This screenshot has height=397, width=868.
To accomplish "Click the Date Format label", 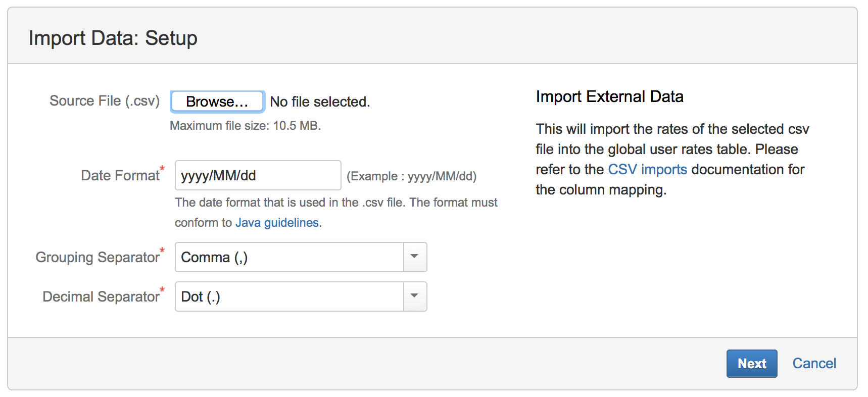I will tap(120, 175).
